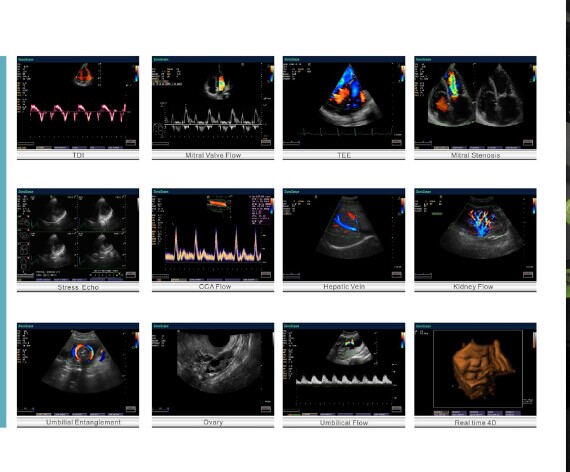The width and height of the screenshot is (570, 472).
Task: Open the Kidney Flow image
Action: [x=475, y=235]
